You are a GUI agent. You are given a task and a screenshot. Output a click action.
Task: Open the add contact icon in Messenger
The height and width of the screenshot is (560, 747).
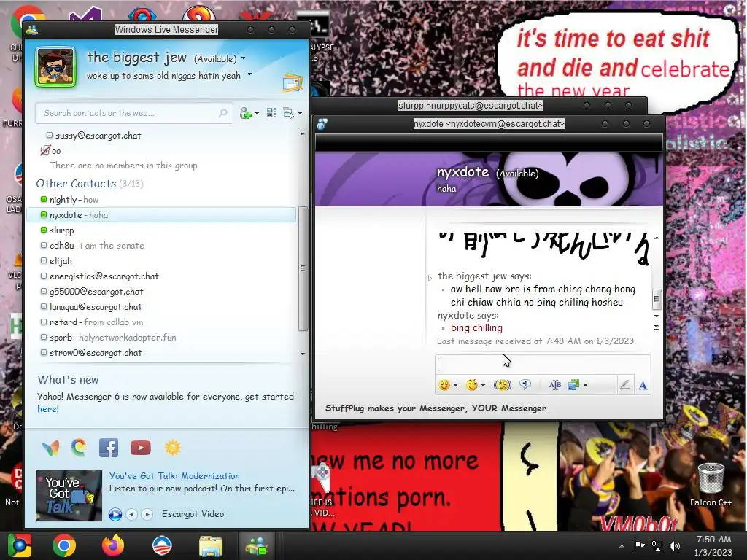pyautogui.click(x=245, y=113)
